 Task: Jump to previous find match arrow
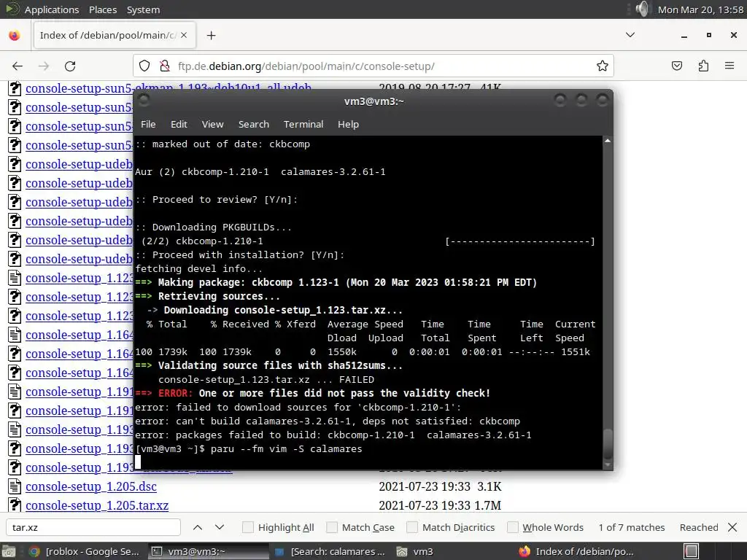point(198,527)
